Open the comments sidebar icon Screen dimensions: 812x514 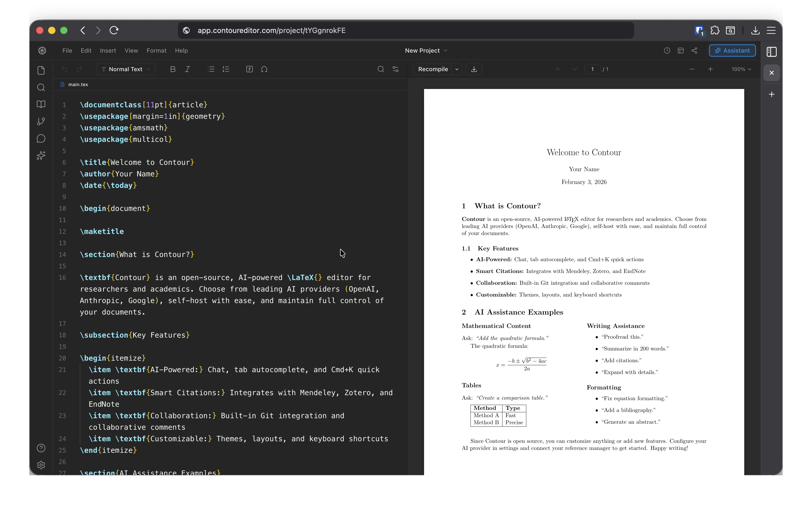pyautogui.click(x=41, y=138)
